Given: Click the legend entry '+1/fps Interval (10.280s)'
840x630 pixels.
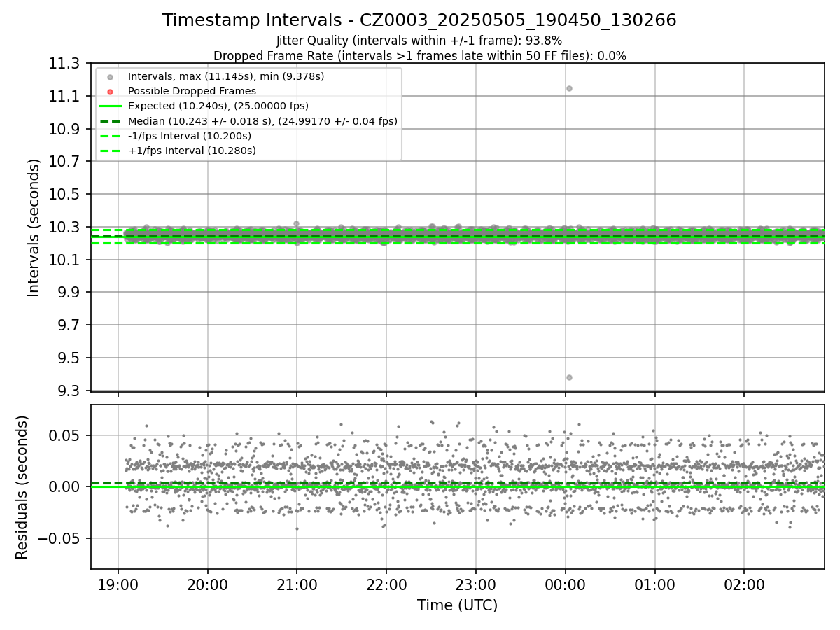Looking at the screenshot, I should [x=192, y=150].
